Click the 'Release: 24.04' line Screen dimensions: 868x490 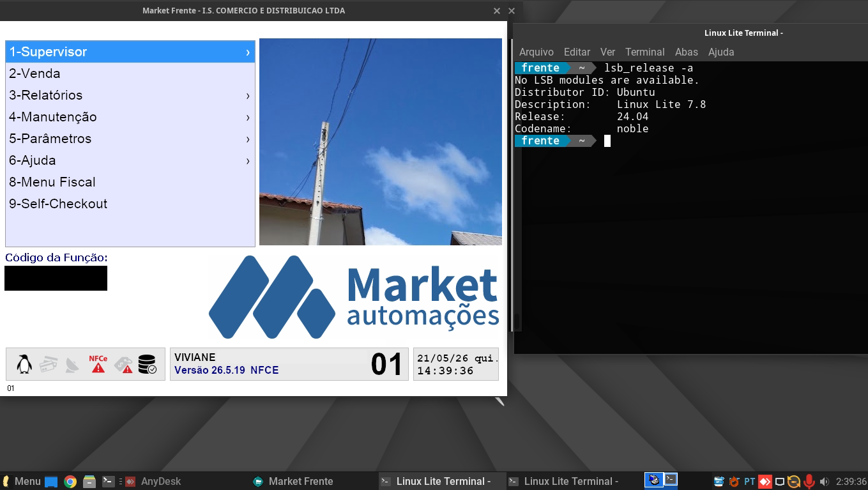pos(582,116)
